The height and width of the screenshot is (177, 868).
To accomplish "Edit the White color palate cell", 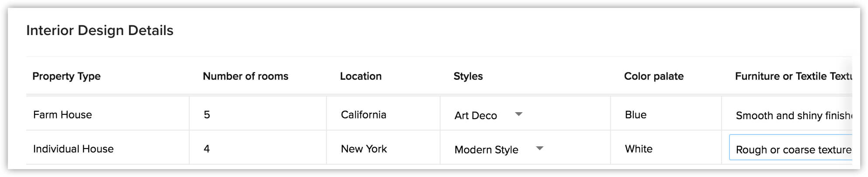I will pos(666,149).
